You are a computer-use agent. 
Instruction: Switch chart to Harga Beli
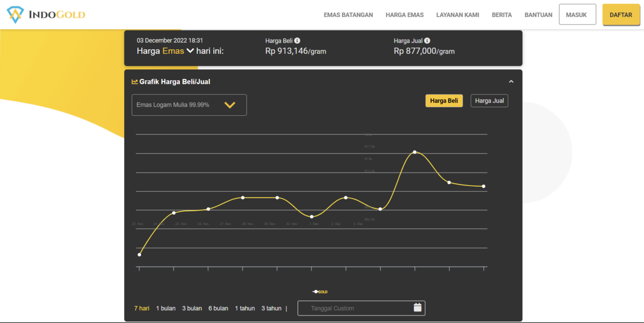(x=444, y=101)
